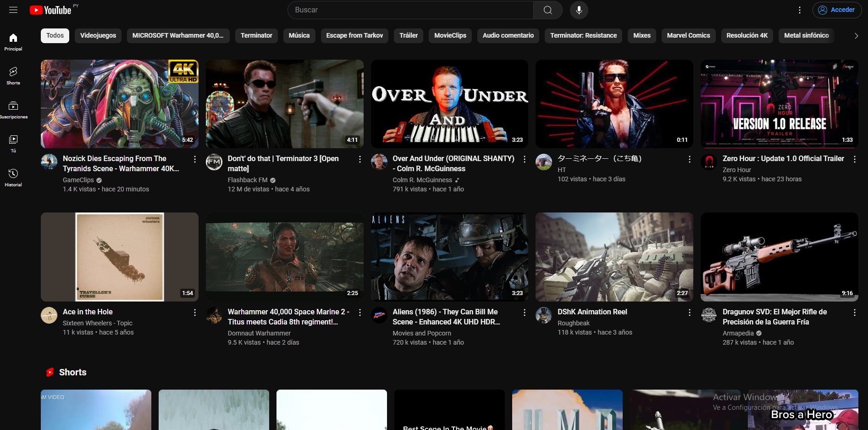Click the YouTube logo
This screenshot has width=868, height=430.
(50, 10)
